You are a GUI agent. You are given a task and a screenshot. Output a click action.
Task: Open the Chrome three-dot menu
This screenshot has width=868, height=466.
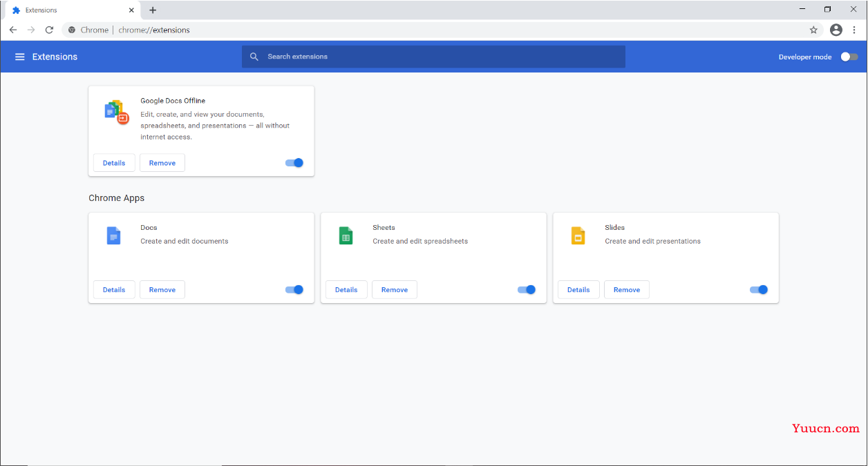(x=854, y=30)
